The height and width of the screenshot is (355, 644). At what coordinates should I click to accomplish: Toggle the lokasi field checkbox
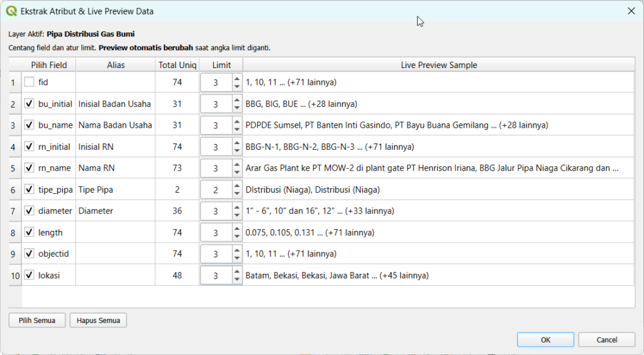(30, 275)
